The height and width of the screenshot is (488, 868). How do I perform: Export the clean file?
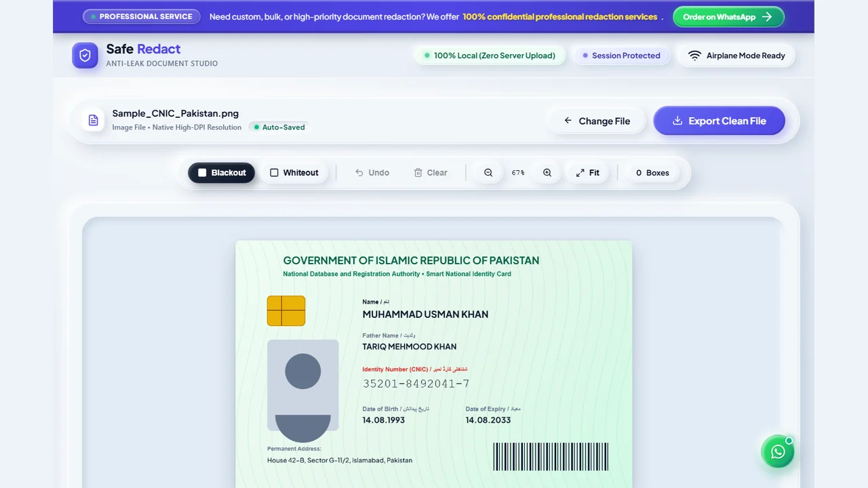tap(719, 121)
